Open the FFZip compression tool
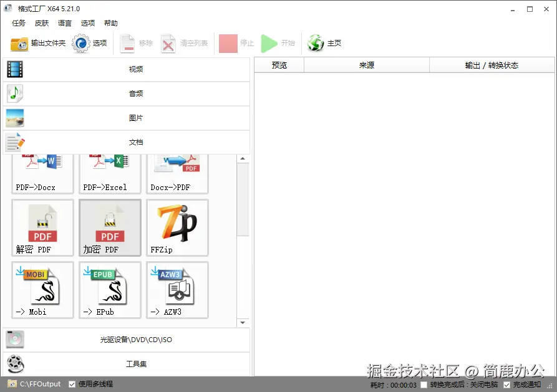This screenshot has width=557, height=392. [x=177, y=227]
